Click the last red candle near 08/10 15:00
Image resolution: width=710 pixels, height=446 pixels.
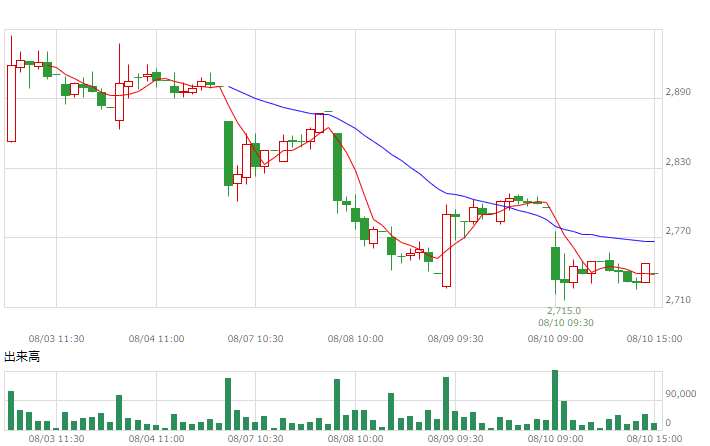(x=645, y=273)
